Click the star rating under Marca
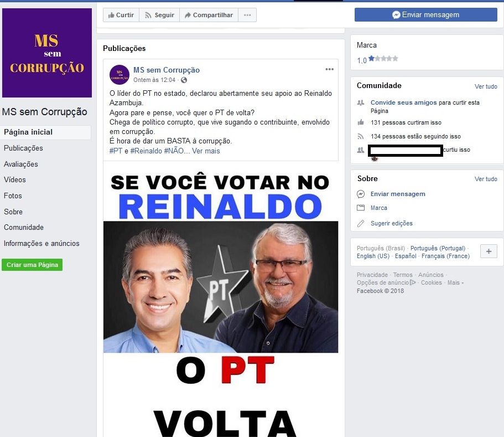Viewport: 504px width, 437px height. point(383,59)
